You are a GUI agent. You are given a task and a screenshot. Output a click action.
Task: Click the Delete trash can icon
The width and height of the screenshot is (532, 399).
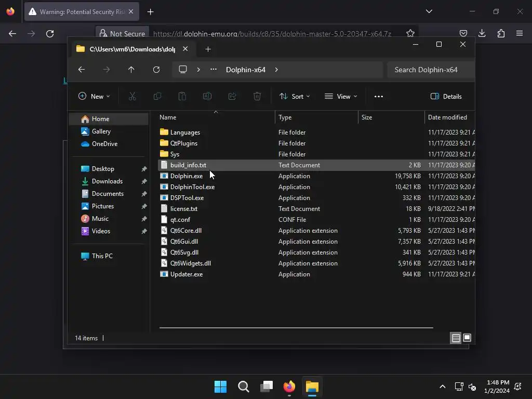(x=257, y=96)
